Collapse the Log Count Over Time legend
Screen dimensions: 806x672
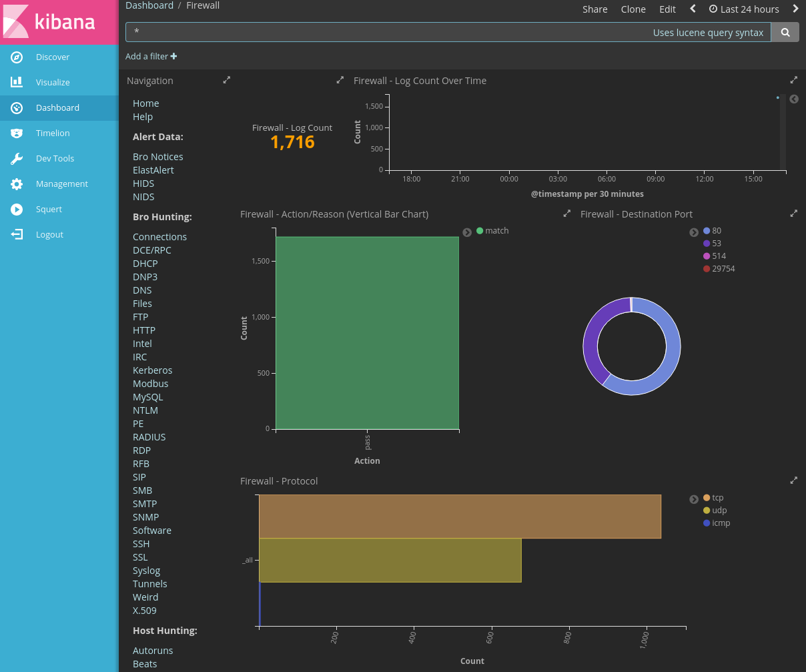coord(794,99)
